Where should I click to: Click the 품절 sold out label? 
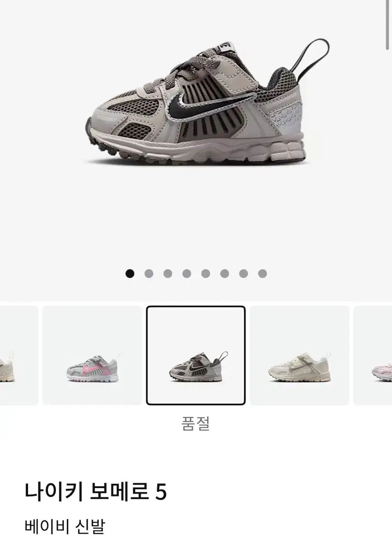[x=196, y=423]
